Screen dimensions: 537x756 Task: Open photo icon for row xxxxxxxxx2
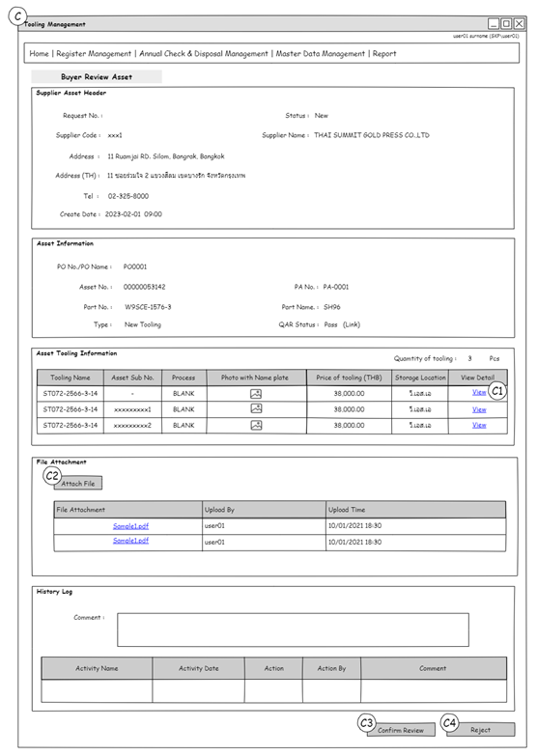(256, 425)
